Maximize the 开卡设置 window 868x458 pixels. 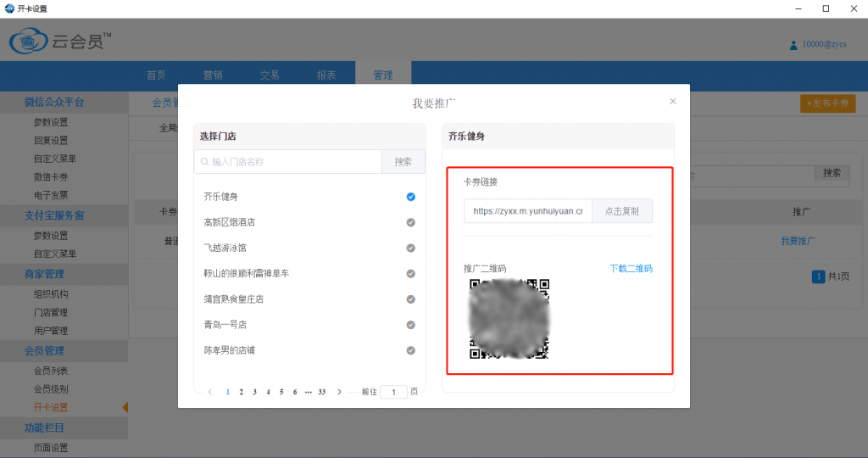pos(826,8)
